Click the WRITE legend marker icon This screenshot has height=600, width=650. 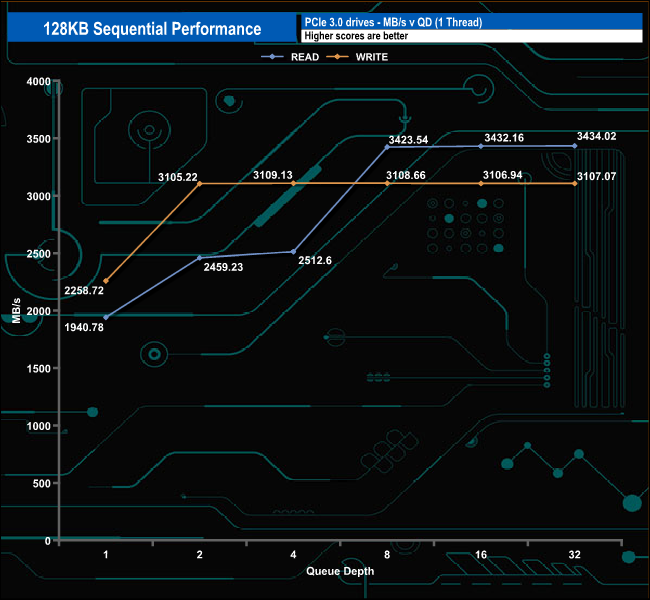point(337,57)
